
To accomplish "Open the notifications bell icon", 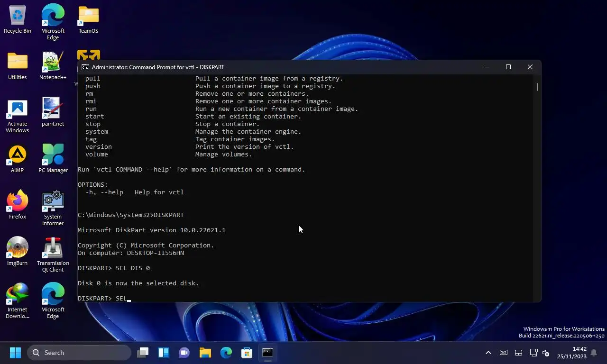I will (x=594, y=353).
